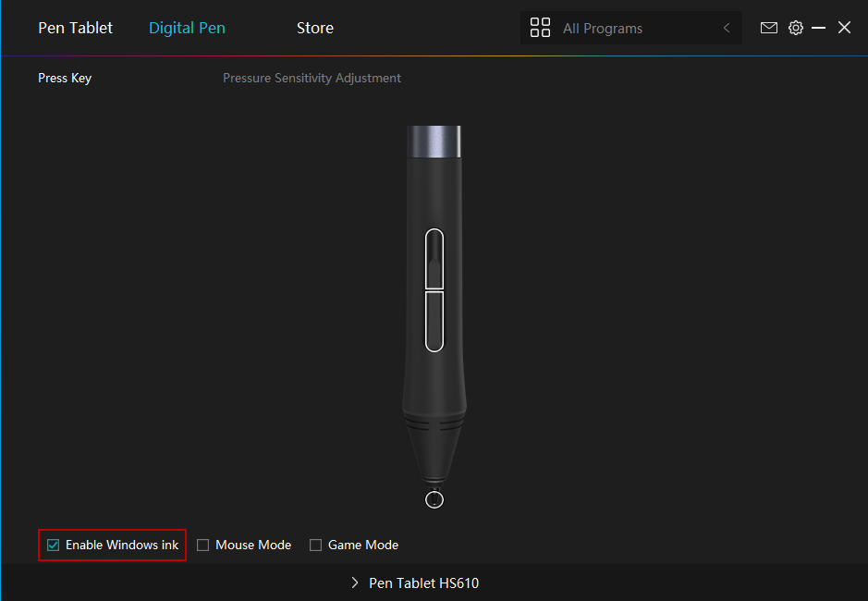Open the Pen Tablet tab
Viewport: 868px width, 601px height.
(75, 28)
